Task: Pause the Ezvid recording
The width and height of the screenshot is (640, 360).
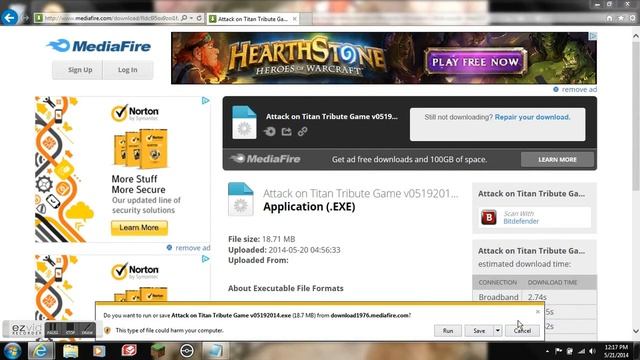Action: coord(52,329)
